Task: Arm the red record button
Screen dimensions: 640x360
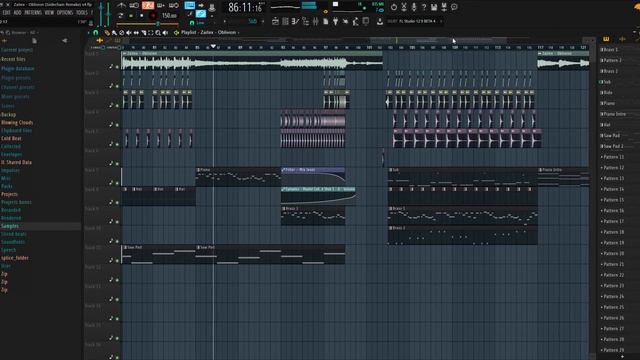Action: point(152,16)
